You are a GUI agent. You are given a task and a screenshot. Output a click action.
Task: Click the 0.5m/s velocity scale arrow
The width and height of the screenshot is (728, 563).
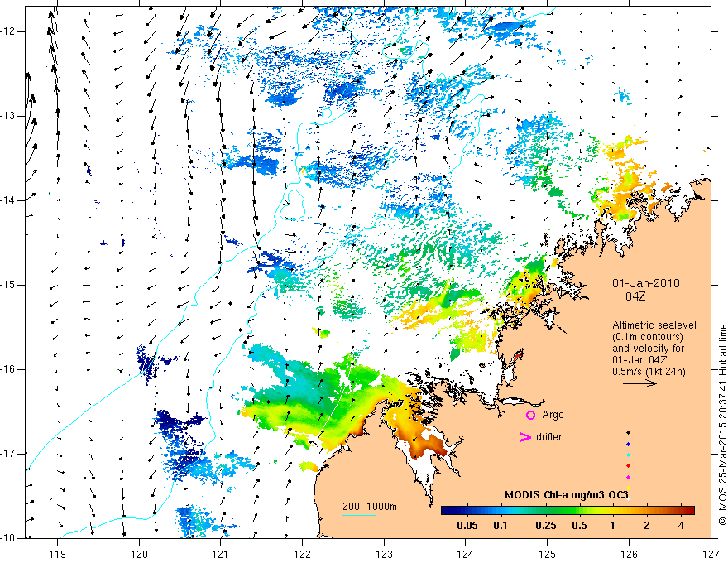(639, 383)
